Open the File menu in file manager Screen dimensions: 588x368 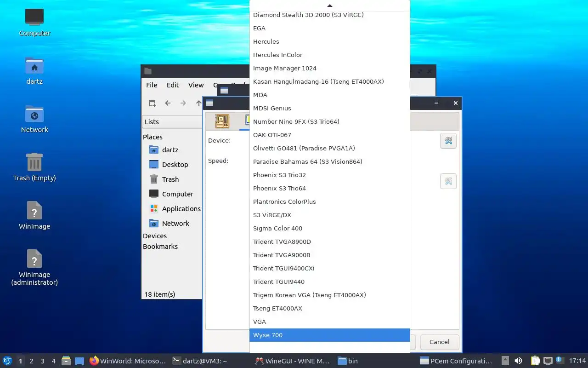tap(152, 85)
